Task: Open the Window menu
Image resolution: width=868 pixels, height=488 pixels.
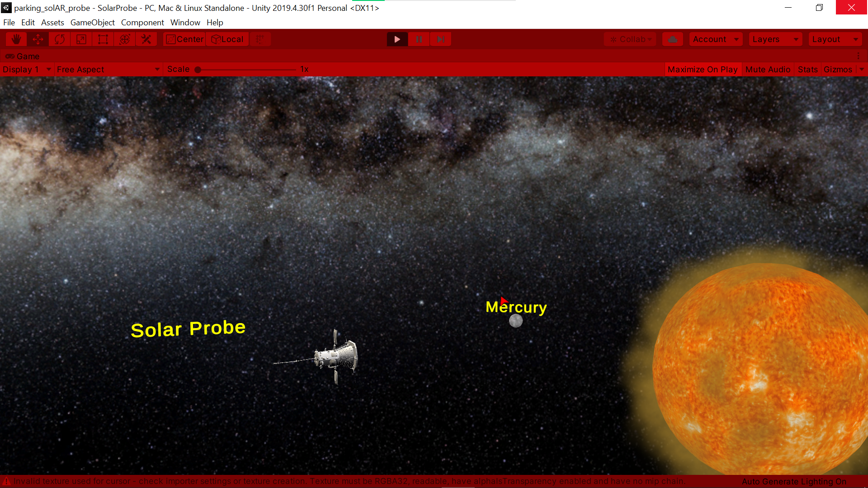Action: [x=185, y=23]
